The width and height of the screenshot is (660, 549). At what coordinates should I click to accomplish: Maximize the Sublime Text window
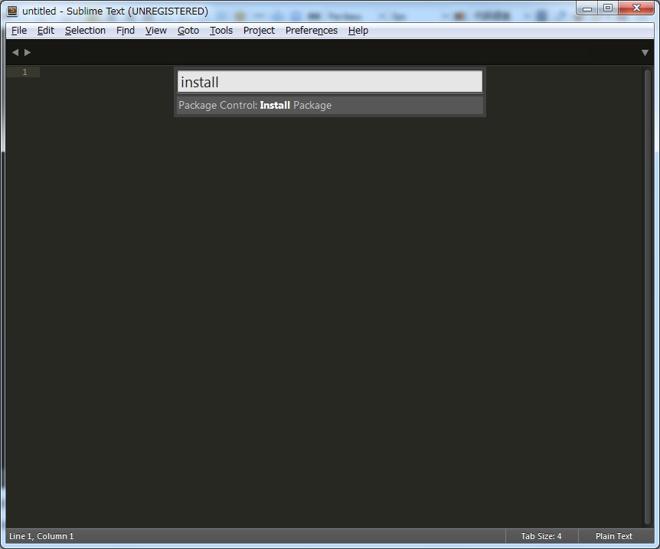coord(608,8)
